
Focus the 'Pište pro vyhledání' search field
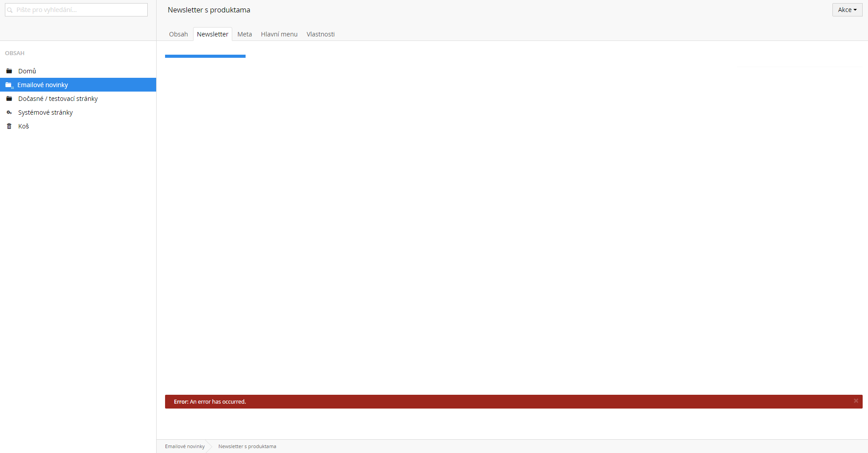point(76,10)
